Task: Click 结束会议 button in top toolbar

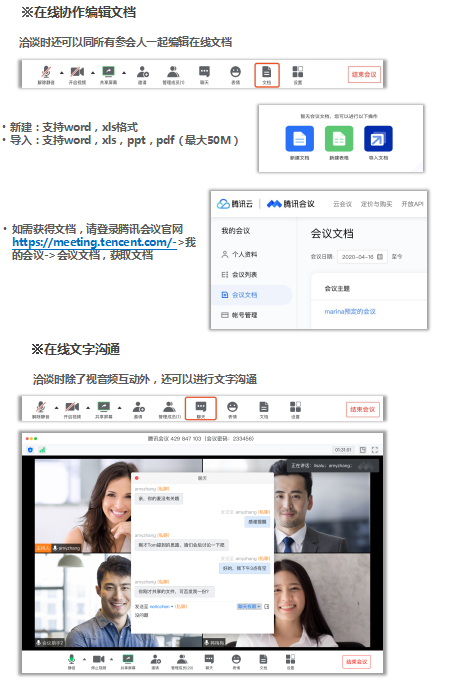Action: coord(364,75)
